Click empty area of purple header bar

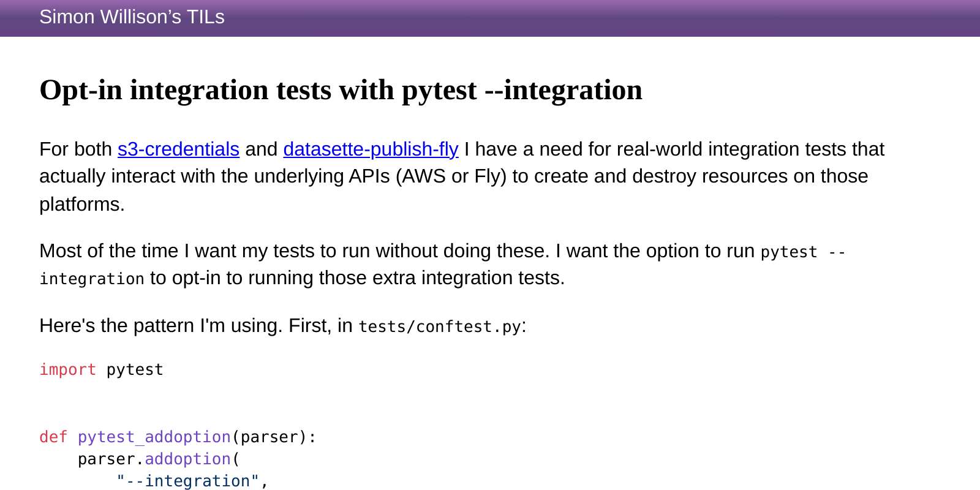click(x=612, y=18)
